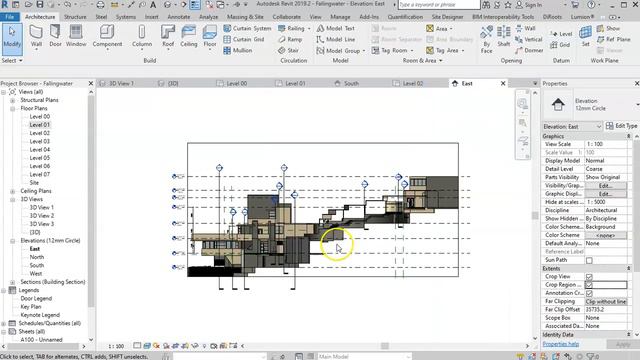Expand the Structural Plans tree node

(x=13, y=100)
